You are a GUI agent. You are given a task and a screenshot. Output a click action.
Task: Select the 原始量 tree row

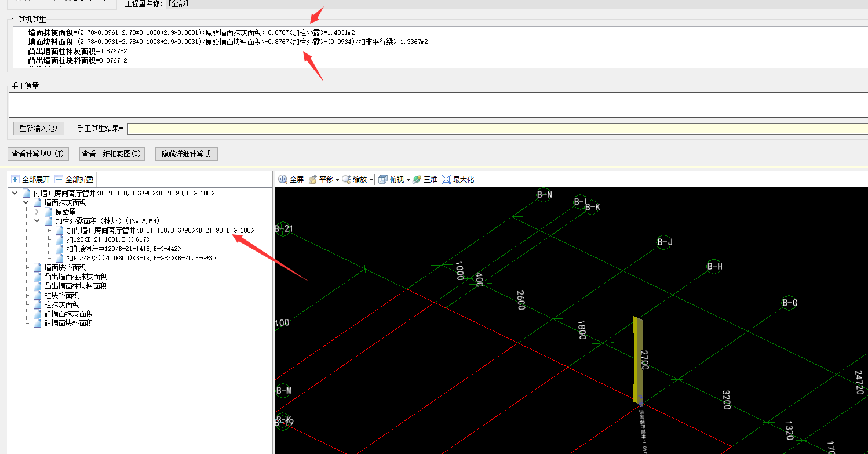tap(65, 212)
